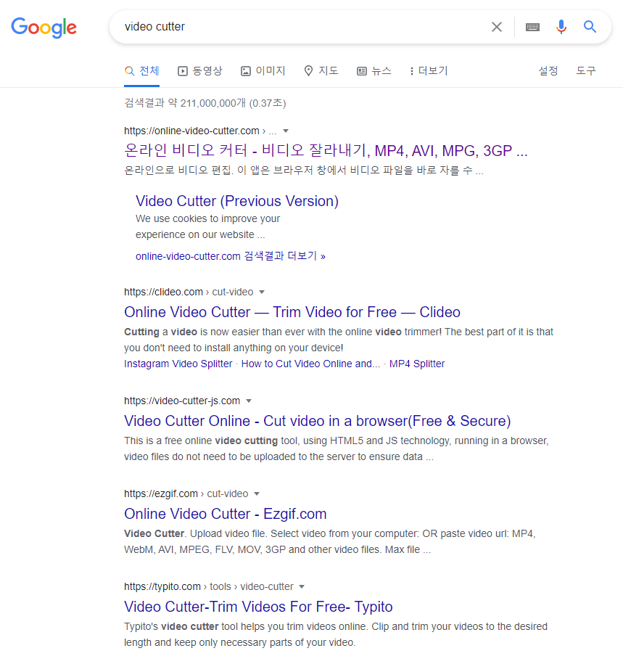Open MP4 Splitter sitelink
Screen dimensions: 623x672
417,364
